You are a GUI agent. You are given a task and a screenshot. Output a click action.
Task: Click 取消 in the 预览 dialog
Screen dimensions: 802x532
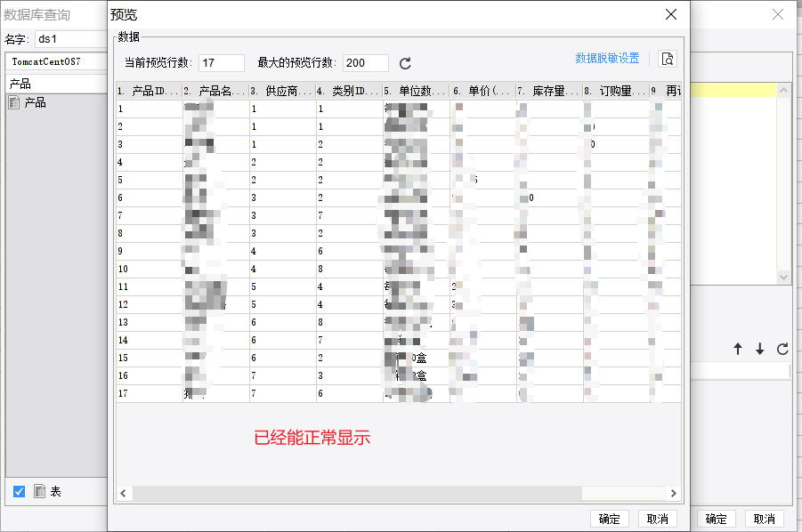tap(658, 519)
